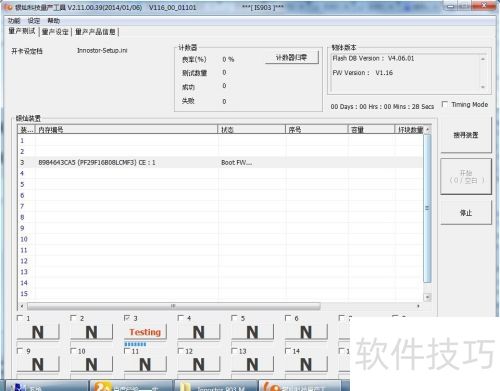
Task: Tick the port 14 checkbox
Action: [x=288, y=351]
